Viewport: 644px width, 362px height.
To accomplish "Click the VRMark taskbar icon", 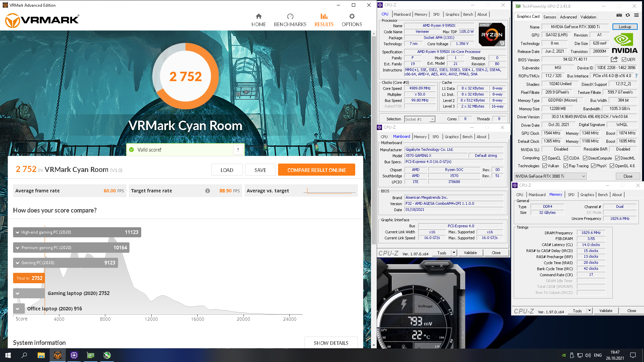I will pos(58,355).
